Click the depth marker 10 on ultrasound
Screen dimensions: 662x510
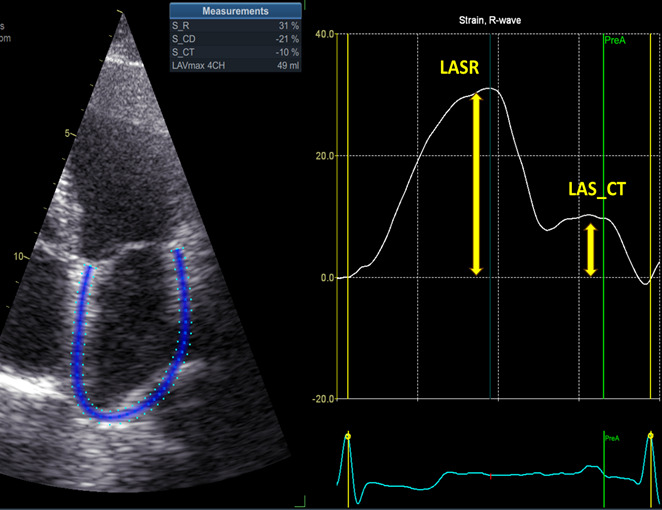pyautogui.click(x=17, y=257)
